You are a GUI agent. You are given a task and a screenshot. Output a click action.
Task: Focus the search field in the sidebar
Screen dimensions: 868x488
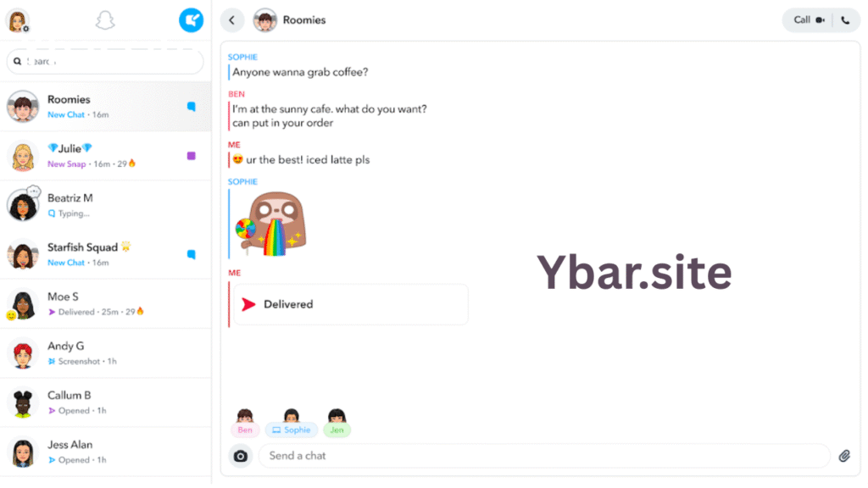click(105, 61)
